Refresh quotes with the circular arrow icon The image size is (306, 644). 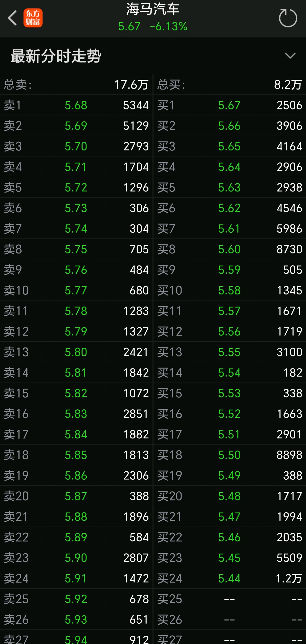(x=288, y=18)
